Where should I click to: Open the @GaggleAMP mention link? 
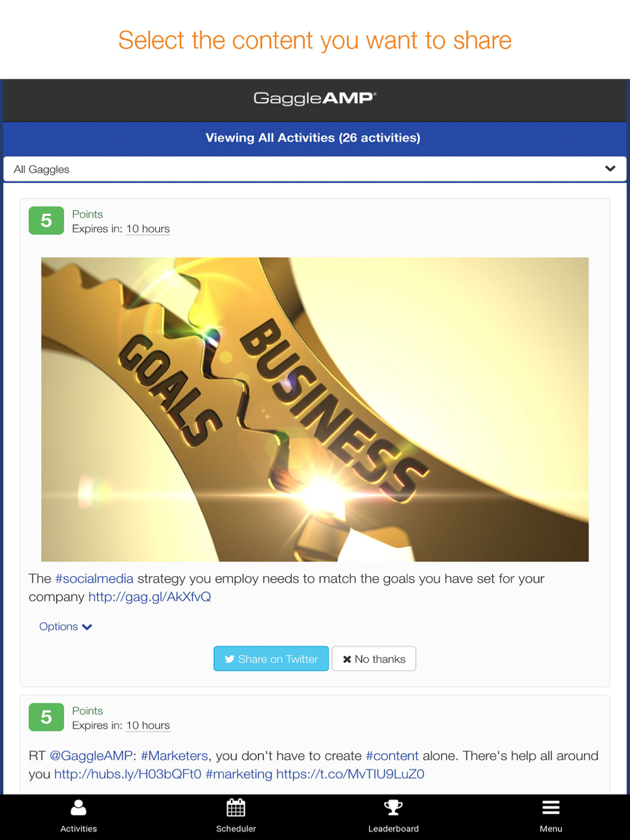(91, 756)
